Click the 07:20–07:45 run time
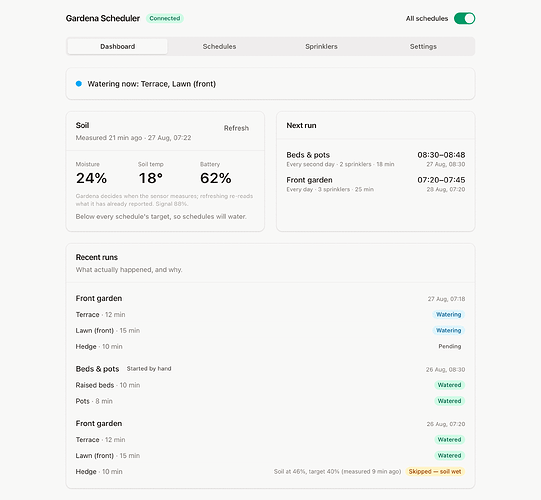 coord(441,180)
